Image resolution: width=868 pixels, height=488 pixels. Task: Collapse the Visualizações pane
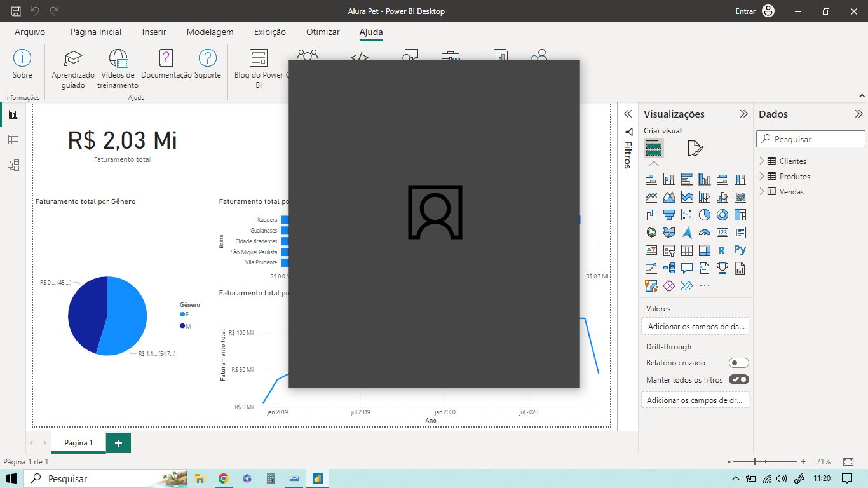[x=743, y=114]
